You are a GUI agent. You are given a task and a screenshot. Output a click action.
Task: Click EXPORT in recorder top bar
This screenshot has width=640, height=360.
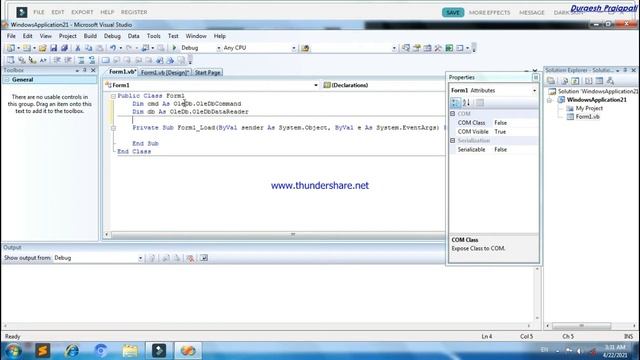(82, 12)
